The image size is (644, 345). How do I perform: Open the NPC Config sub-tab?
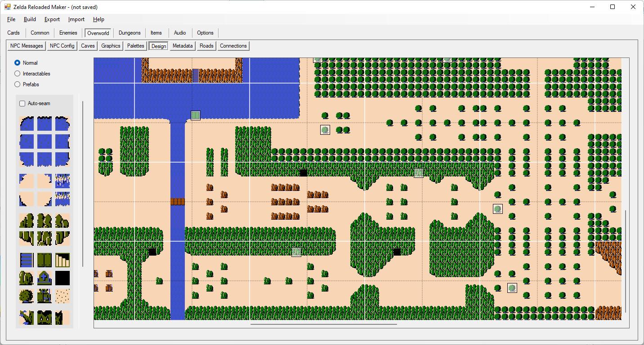pos(62,46)
